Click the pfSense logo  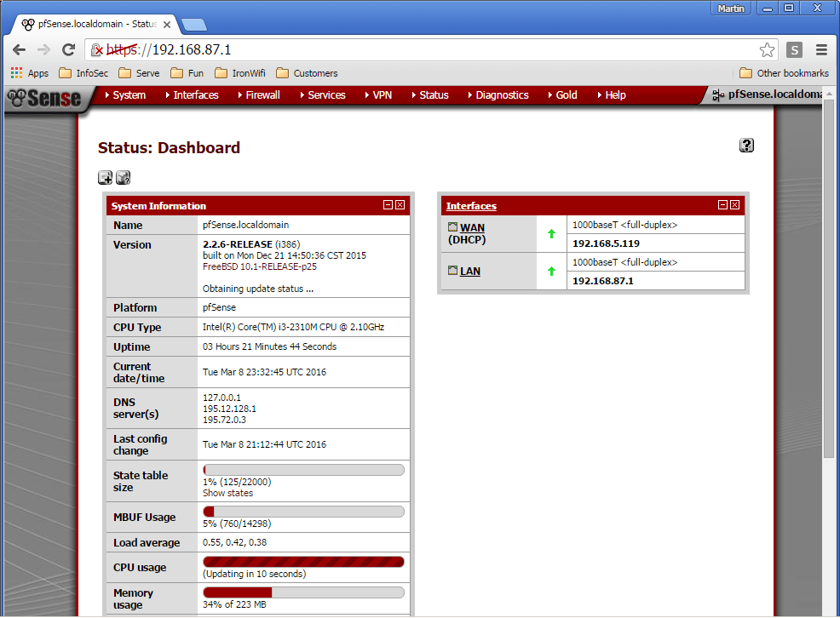[41, 96]
